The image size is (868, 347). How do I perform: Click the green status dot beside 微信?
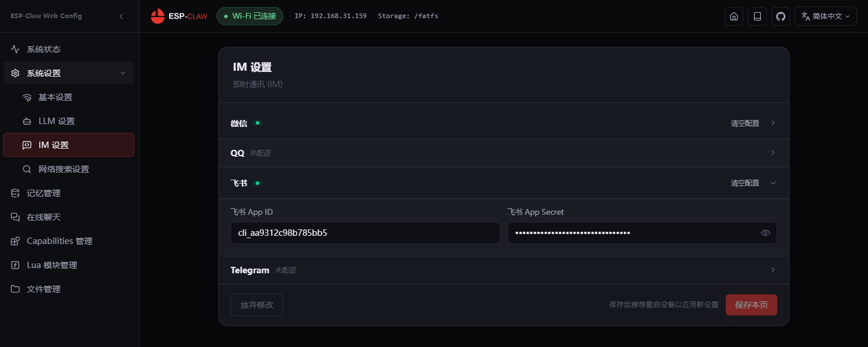pyautogui.click(x=257, y=123)
